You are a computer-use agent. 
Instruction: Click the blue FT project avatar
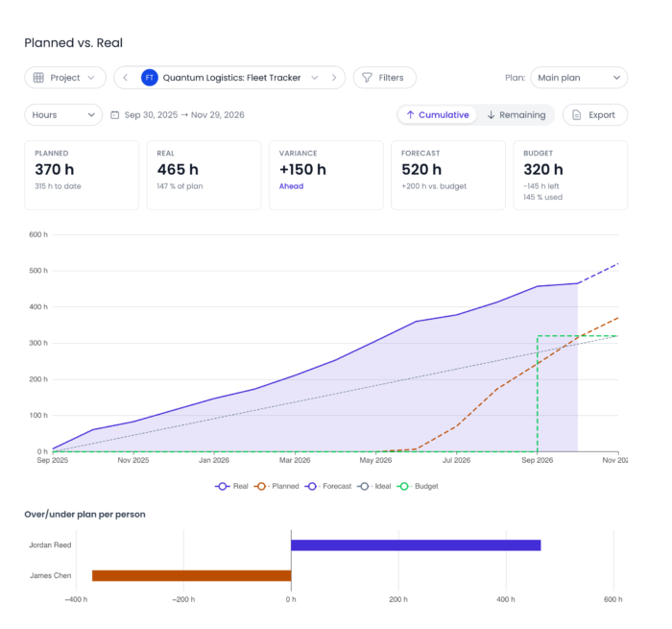[150, 78]
